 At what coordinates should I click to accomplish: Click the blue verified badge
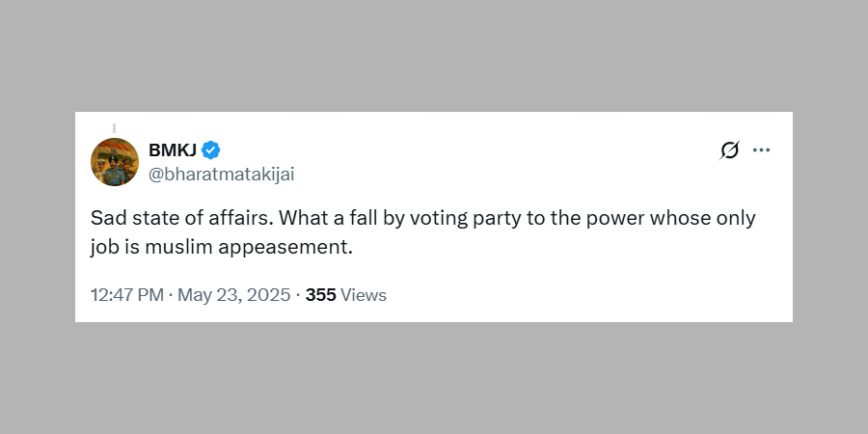[x=211, y=149]
